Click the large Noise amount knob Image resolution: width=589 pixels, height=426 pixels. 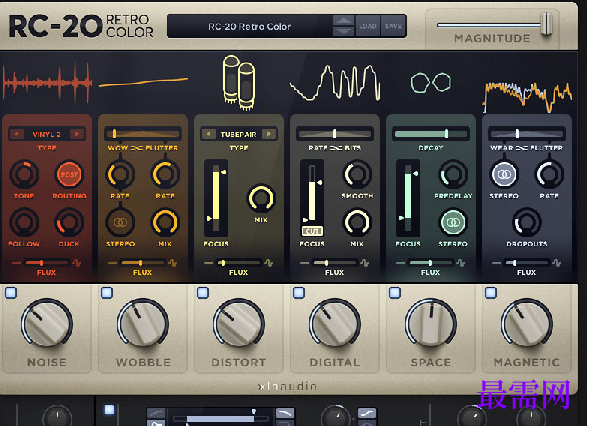[47, 323]
